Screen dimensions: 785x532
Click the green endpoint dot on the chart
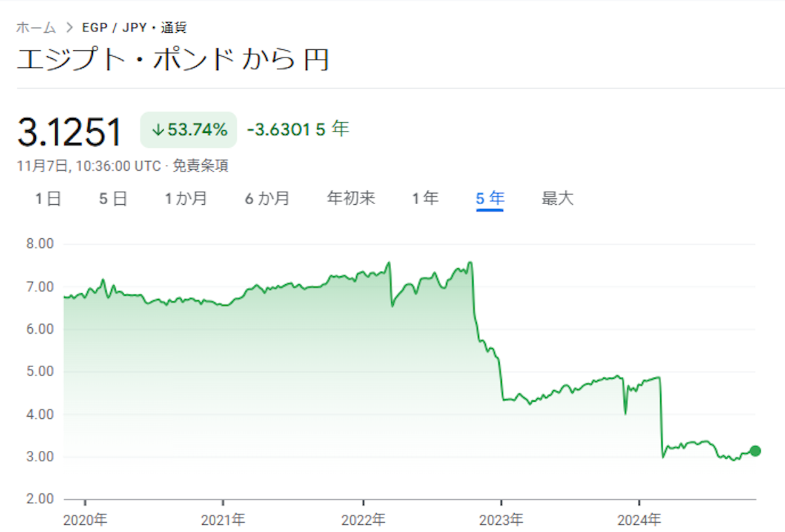pos(755,450)
